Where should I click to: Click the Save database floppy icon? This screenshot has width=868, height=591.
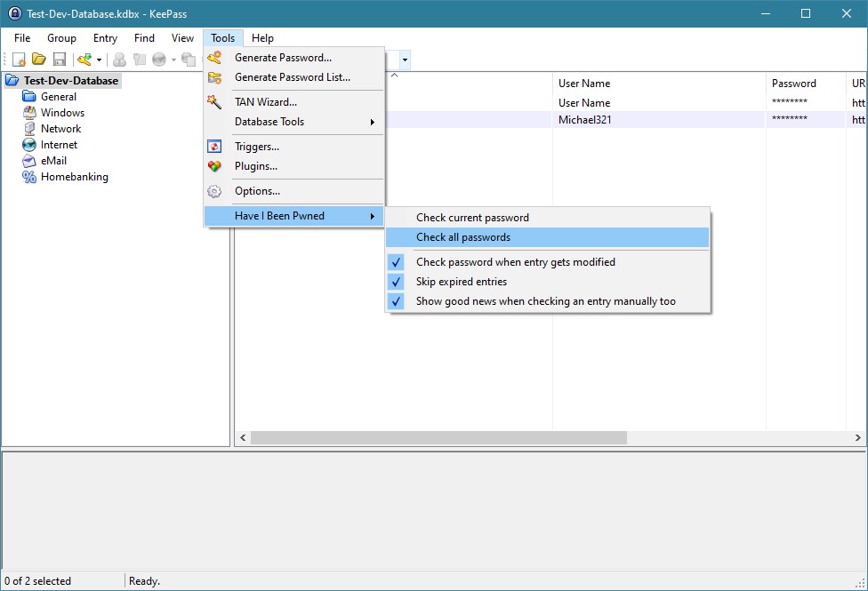coord(60,60)
